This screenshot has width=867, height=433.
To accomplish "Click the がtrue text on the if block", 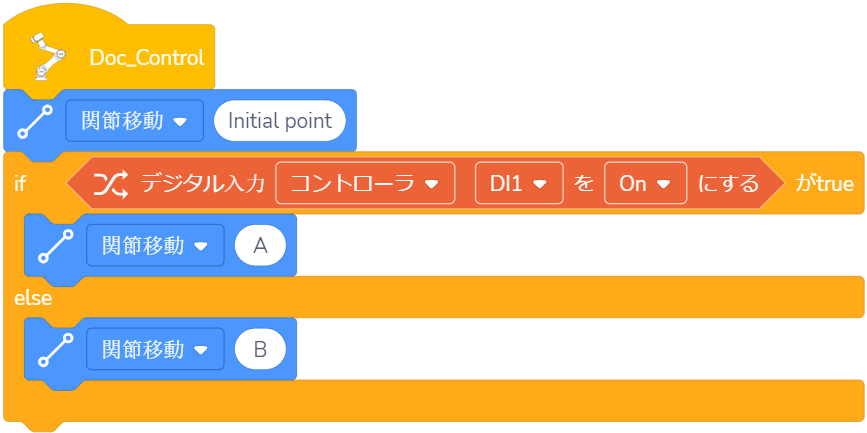I will 824,184.
